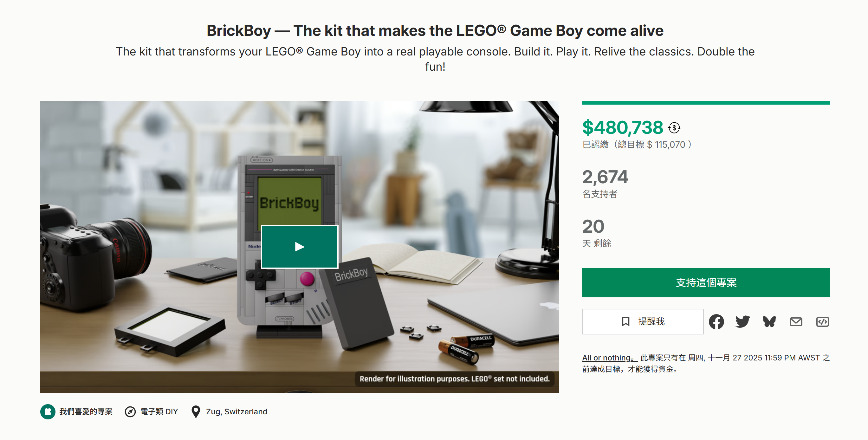Click the compass icon beside 電子類 DIY

click(x=130, y=412)
